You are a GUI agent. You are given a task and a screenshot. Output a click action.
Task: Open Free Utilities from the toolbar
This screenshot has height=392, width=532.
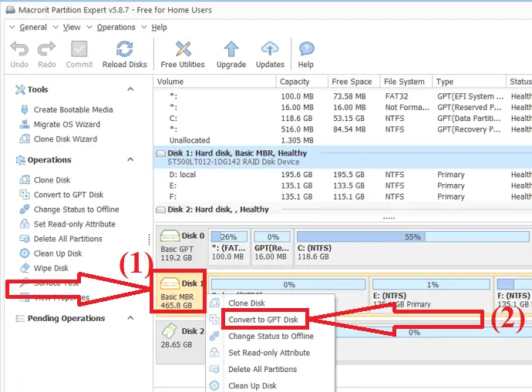coord(183,49)
